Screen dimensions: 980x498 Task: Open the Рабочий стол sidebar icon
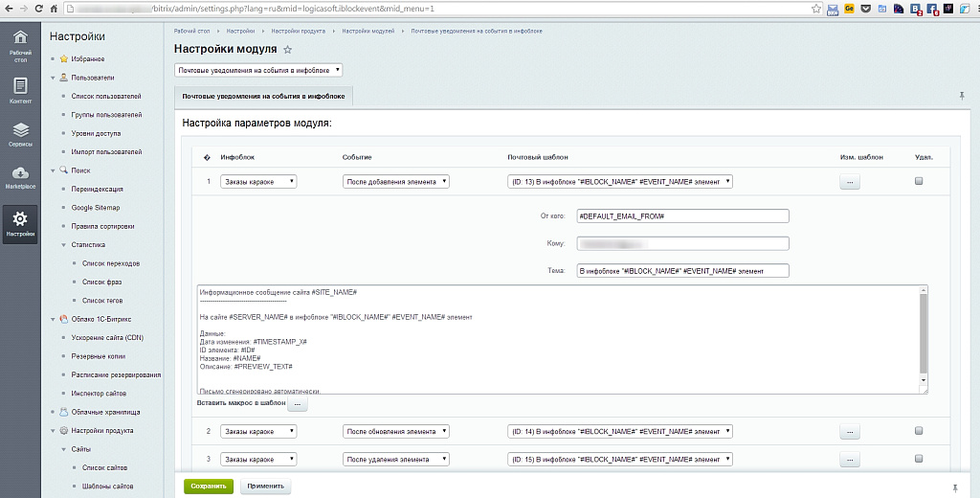pos(20,44)
